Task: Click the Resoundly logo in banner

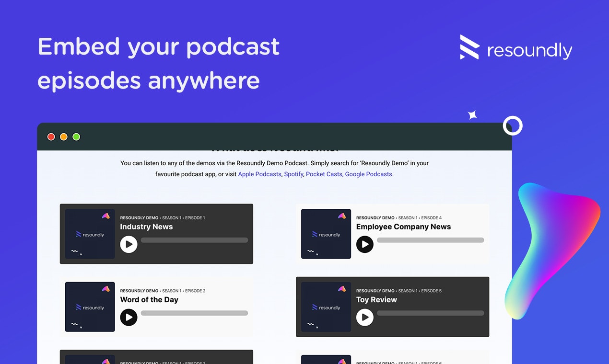Action: pos(516,48)
